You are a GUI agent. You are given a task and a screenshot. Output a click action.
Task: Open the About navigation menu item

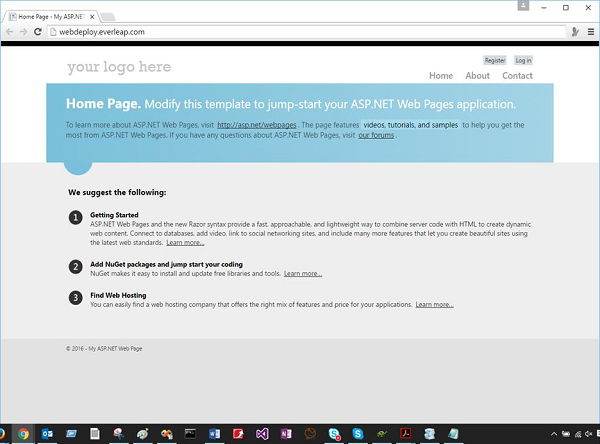click(x=478, y=76)
